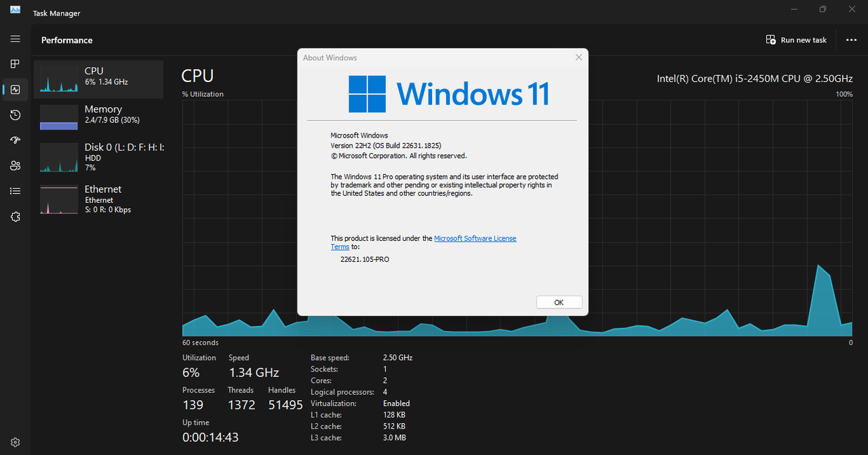Click the L3 cache 3.0 MB value
This screenshot has width=868, height=455.
394,438
